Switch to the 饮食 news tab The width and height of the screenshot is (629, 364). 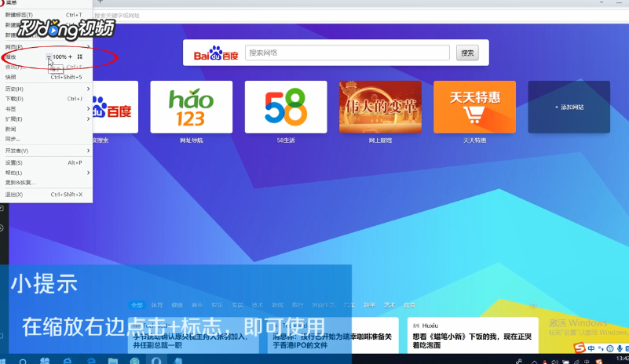410,305
